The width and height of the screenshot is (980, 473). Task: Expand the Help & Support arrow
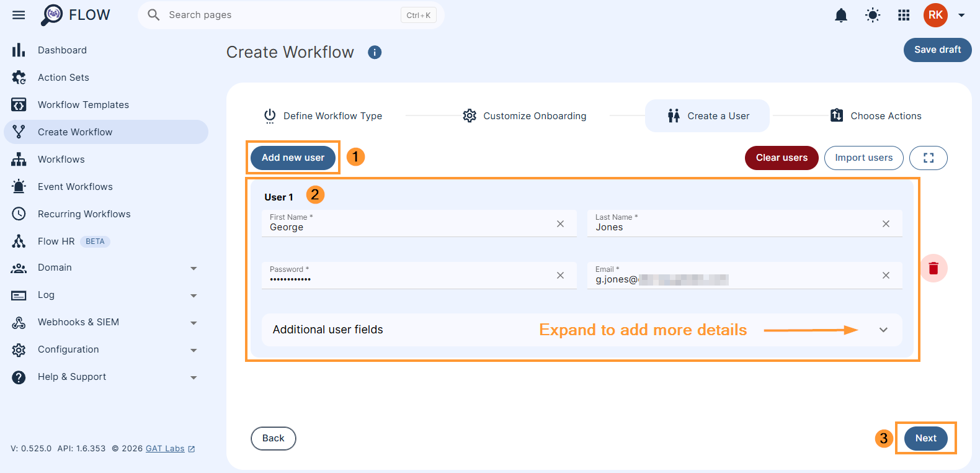click(194, 378)
